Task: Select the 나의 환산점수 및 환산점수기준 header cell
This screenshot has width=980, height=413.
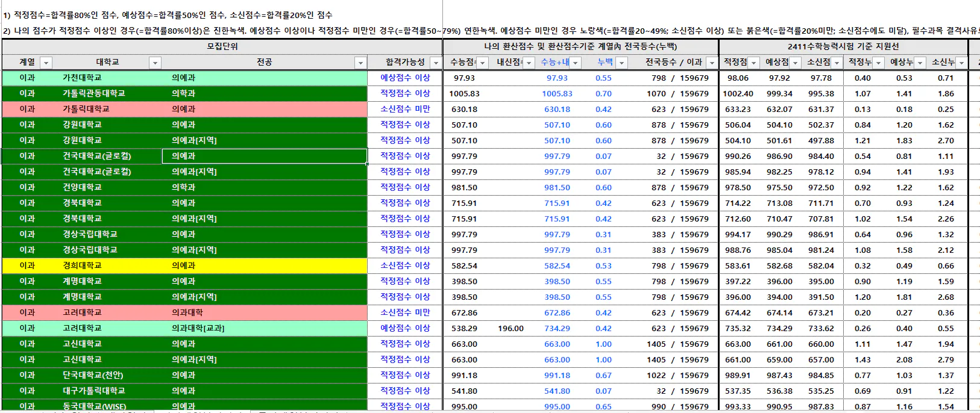Action: [580, 46]
